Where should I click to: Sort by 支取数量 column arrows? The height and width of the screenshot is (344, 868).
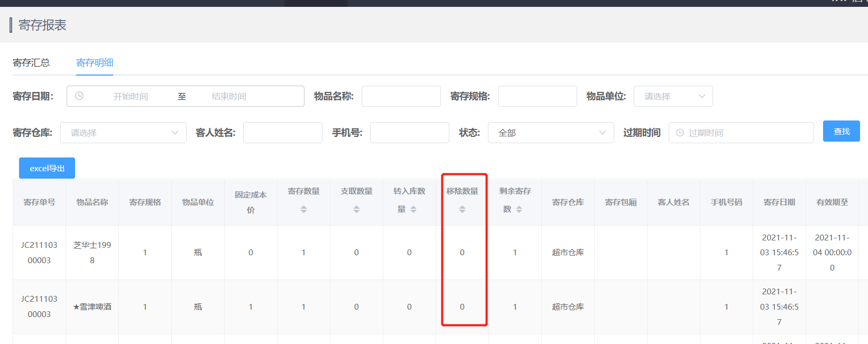356,209
